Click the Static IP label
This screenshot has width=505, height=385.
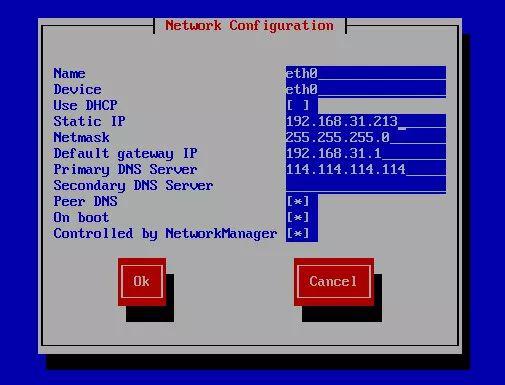[89, 121]
